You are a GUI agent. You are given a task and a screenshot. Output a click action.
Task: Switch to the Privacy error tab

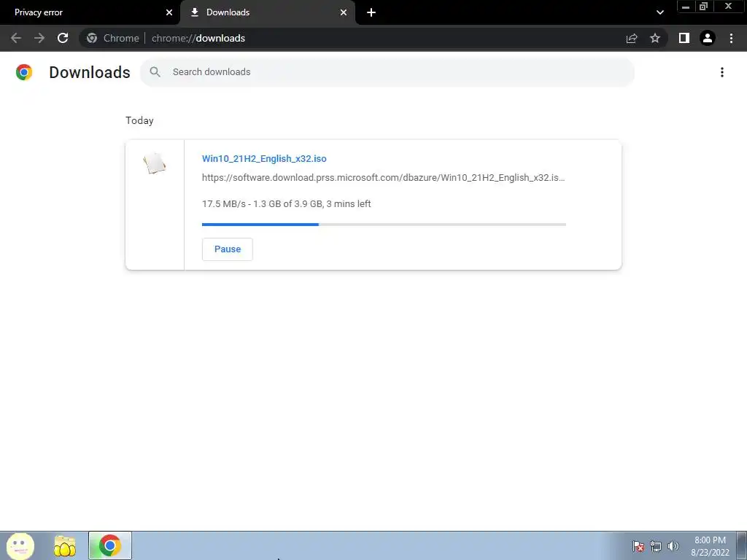coord(90,12)
